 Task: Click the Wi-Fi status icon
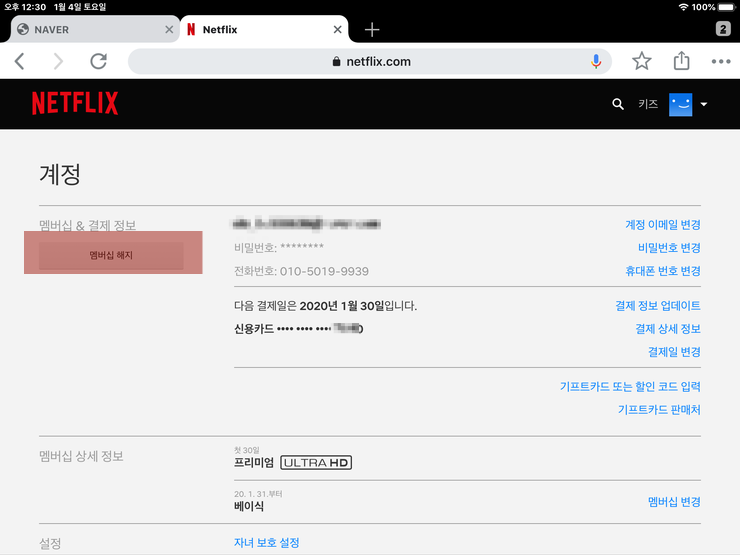pyautogui.click(x=683, y=7)
